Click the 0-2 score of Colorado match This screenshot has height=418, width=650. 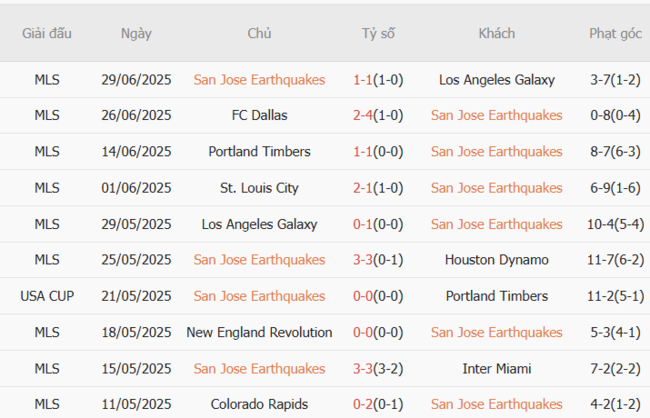pyautogui.click(x=362, y=404)
